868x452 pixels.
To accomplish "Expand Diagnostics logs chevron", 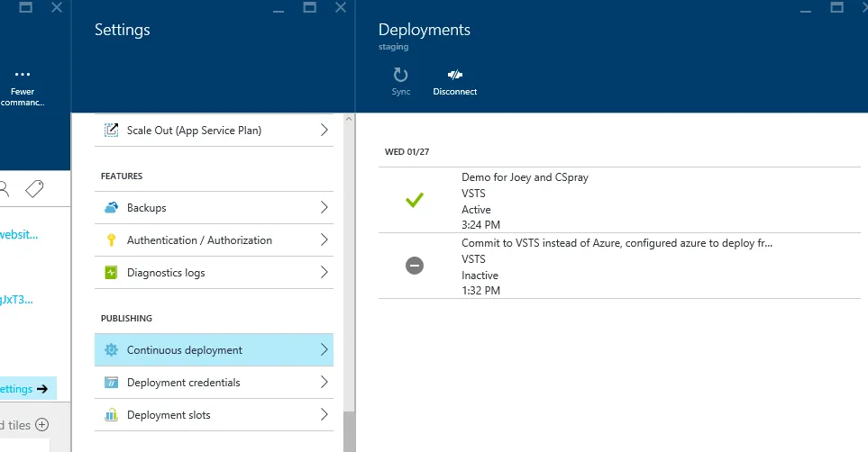I will [324, 273].
